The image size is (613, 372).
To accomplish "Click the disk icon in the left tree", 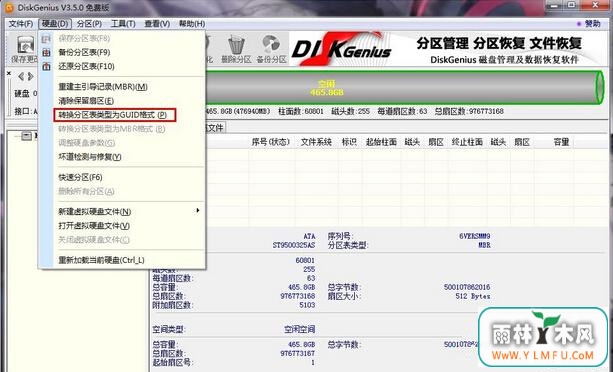I will (27, 136).
